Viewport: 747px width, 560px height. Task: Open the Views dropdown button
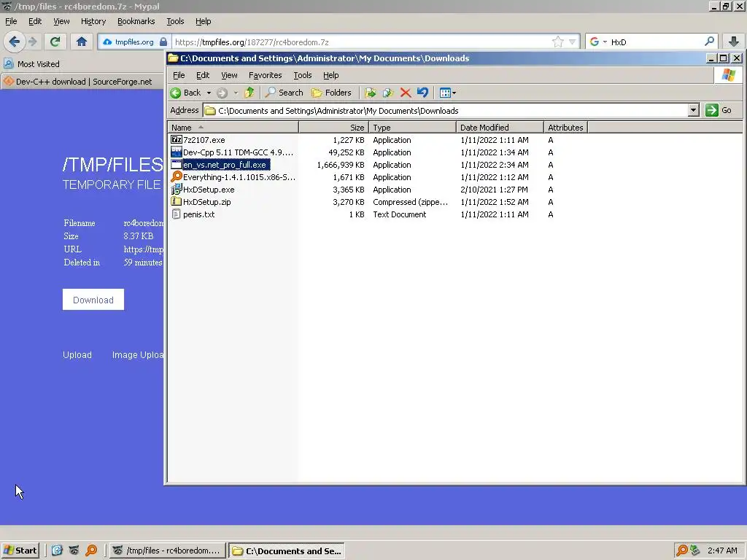(447, 93)
